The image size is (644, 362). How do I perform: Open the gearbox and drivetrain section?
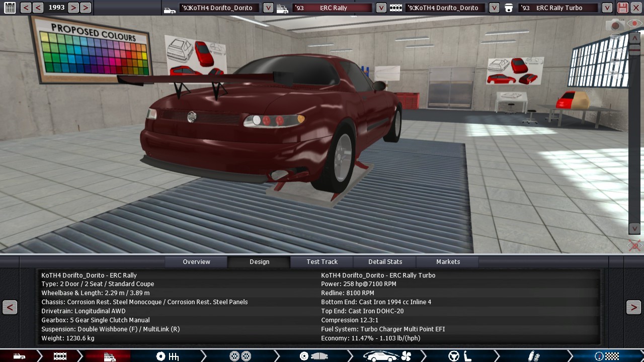[167, 356]
